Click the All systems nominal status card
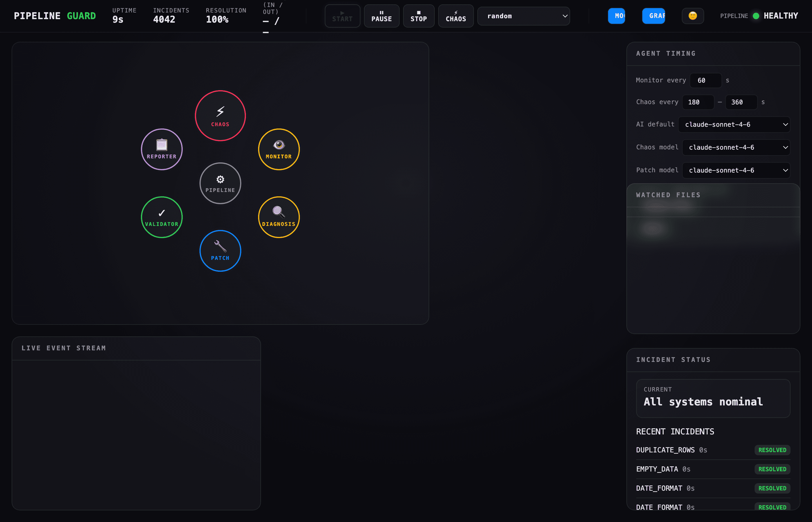812x522 pixels. (713, 398)
